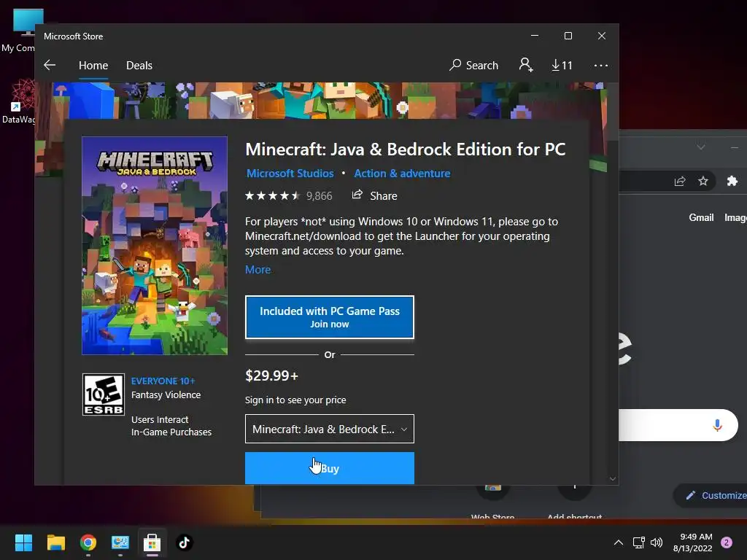Minimize the Microsoft Store window

click(535, 36)
